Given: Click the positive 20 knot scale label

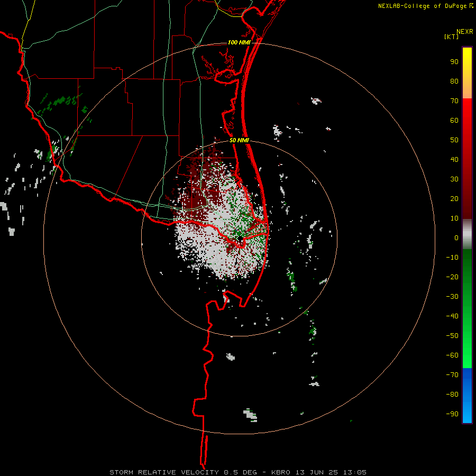Looking at the screenshot, I should [454, 198].
